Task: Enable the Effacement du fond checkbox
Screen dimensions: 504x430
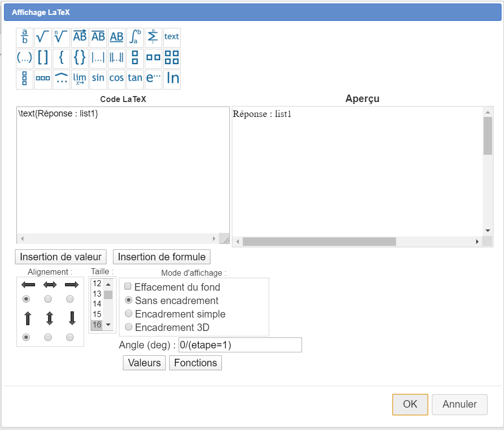Action: click(128, 287)
